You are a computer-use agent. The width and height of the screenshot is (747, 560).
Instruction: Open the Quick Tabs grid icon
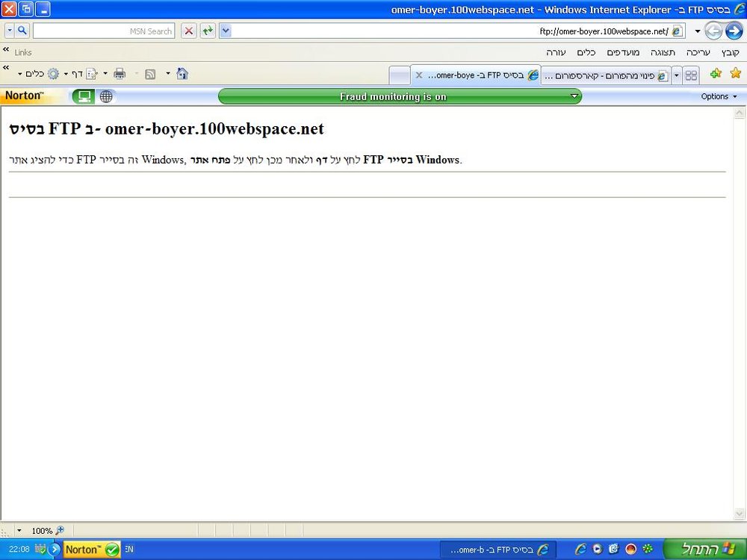(x=691, y=75)
